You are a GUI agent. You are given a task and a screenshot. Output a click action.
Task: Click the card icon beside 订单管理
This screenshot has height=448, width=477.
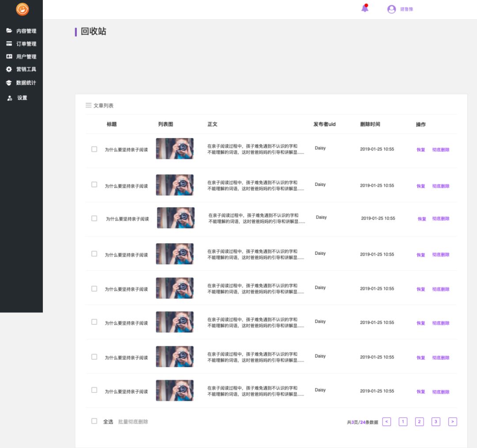[x=9, y=44]
